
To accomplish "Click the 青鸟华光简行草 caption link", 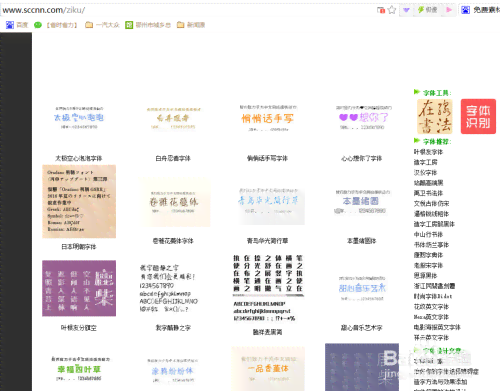I will point(267,241).
